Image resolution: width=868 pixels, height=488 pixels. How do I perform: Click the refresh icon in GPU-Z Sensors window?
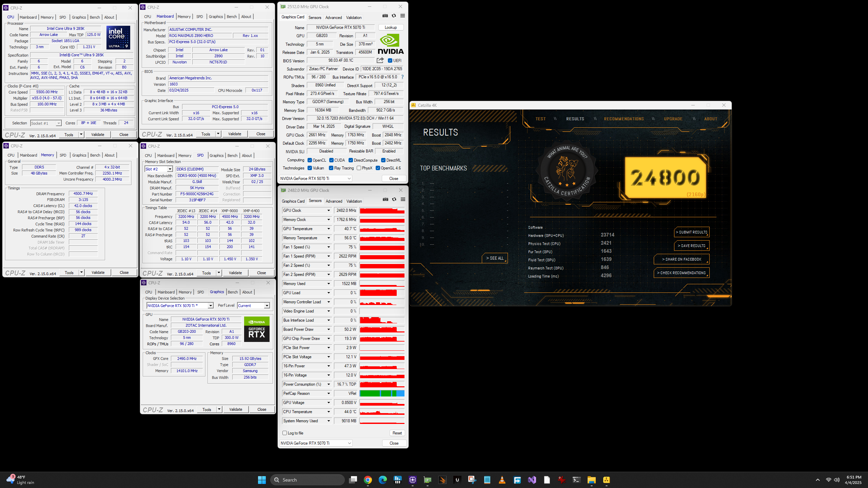tap(394, 199)
